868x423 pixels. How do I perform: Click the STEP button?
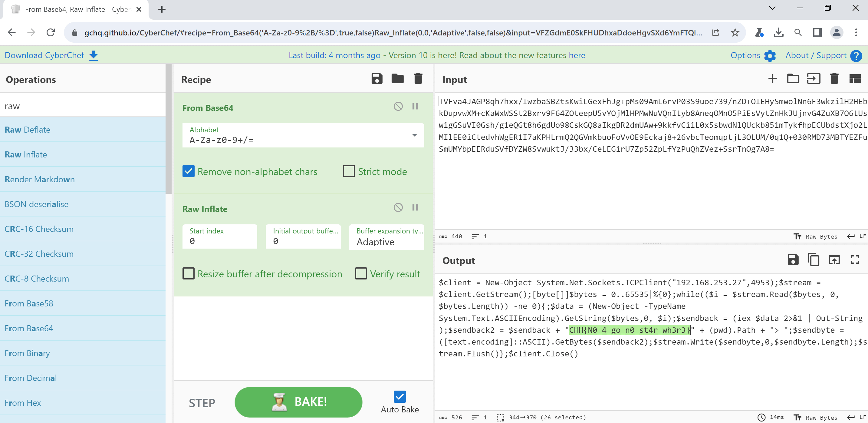click(x=202, y=402)
